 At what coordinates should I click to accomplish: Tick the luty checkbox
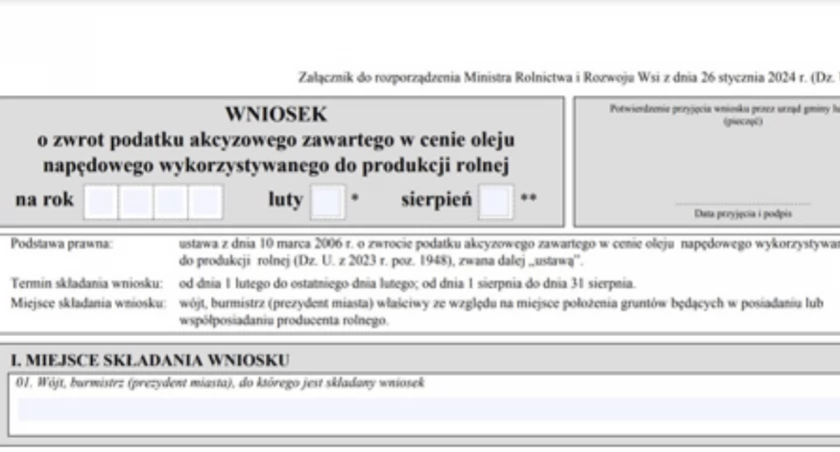[x=328, y=202]
